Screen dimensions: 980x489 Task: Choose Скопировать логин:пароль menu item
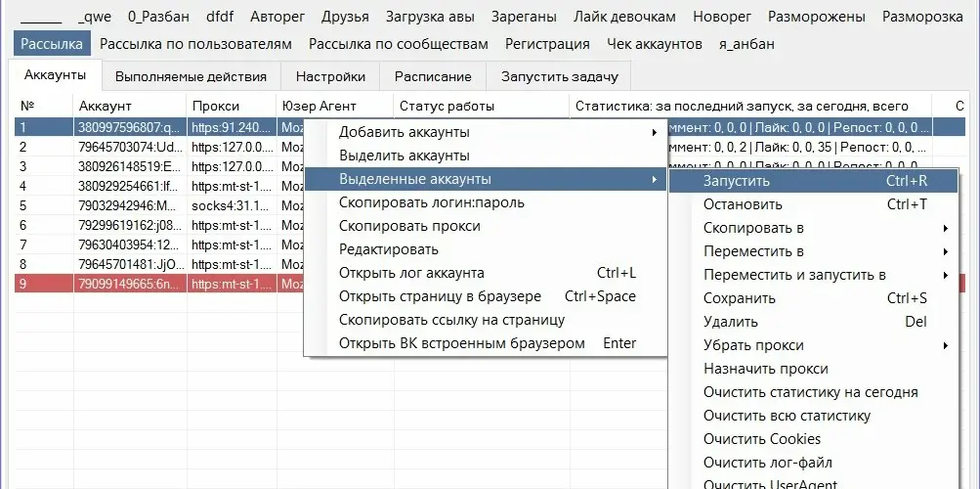point(486,202)
